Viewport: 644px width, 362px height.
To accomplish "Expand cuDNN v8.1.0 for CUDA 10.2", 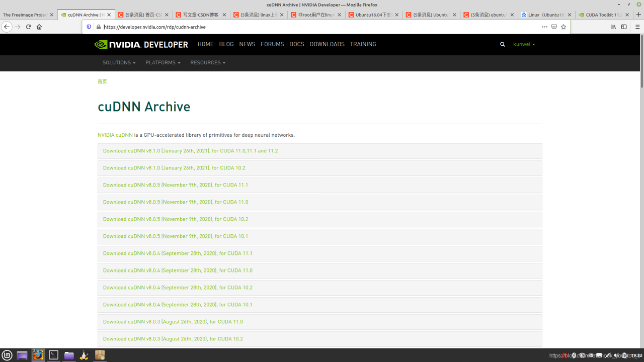I will coord(319,168).
